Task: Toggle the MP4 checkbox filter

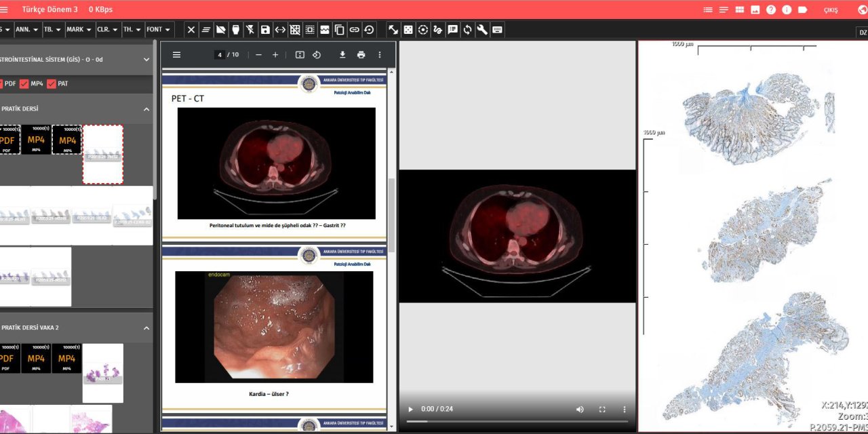Action: pos(24,83)
